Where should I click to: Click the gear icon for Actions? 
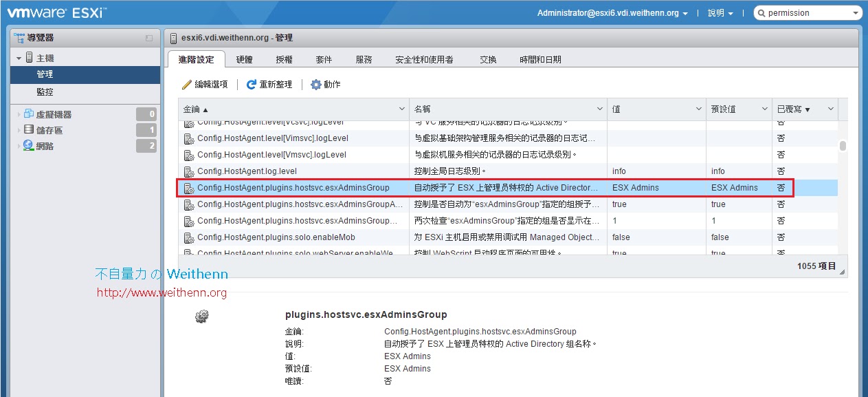316,84
